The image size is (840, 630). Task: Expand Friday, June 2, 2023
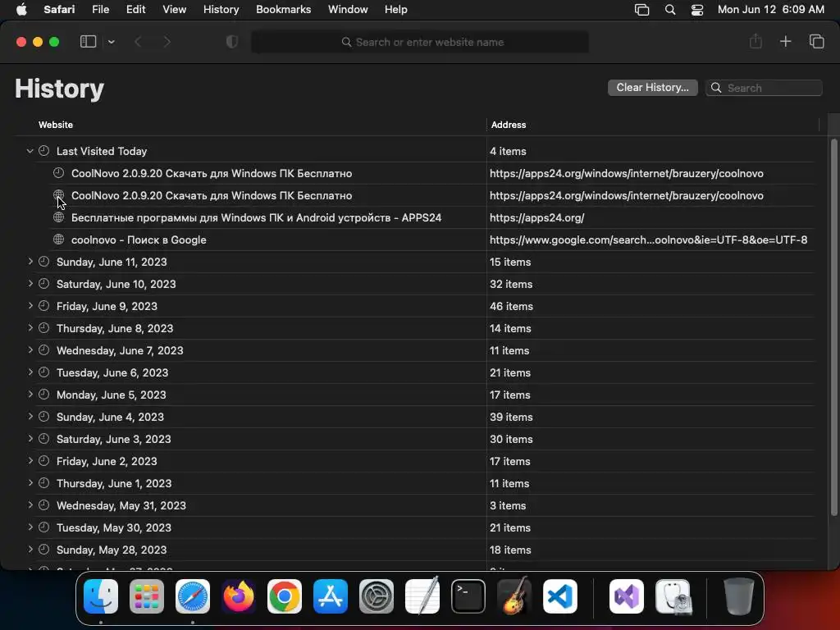(30, 461)
